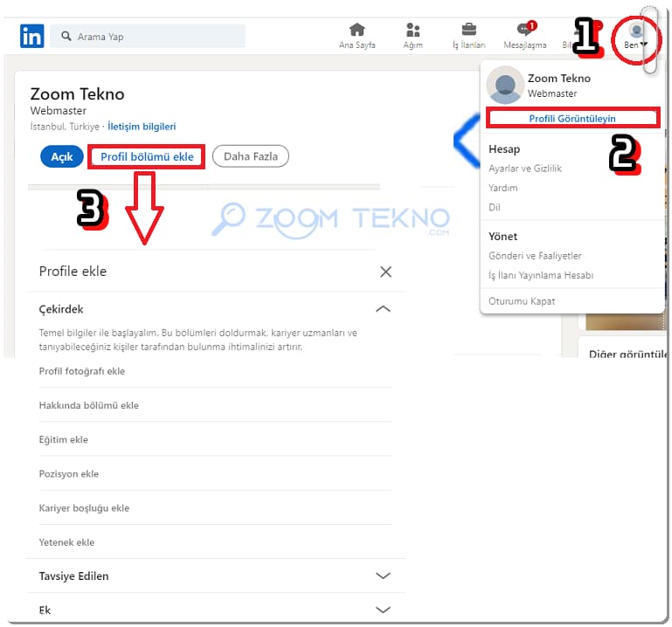Screen dimensions: 672x627
Task: Click the Daha Fazla button
Action: 251,156
